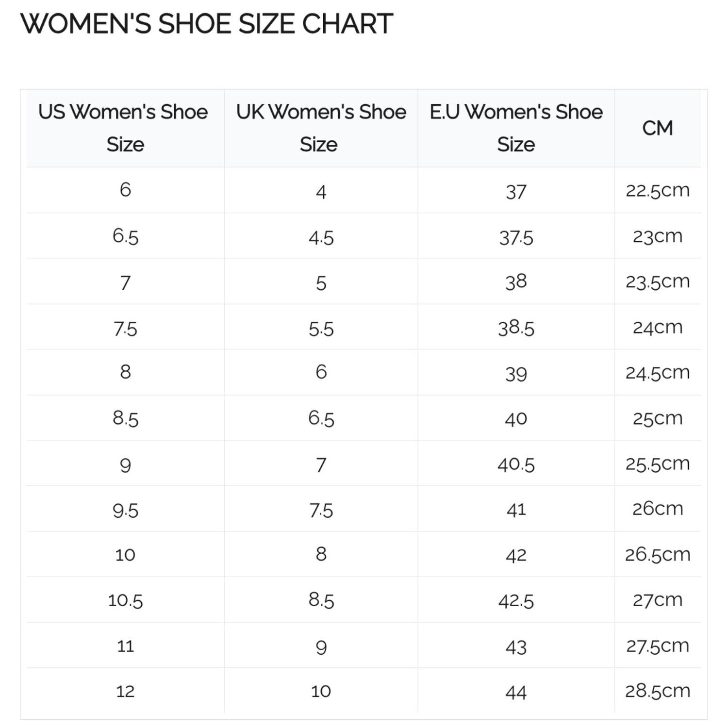Select the EU size 44 cell

click(x=516, y=692)
